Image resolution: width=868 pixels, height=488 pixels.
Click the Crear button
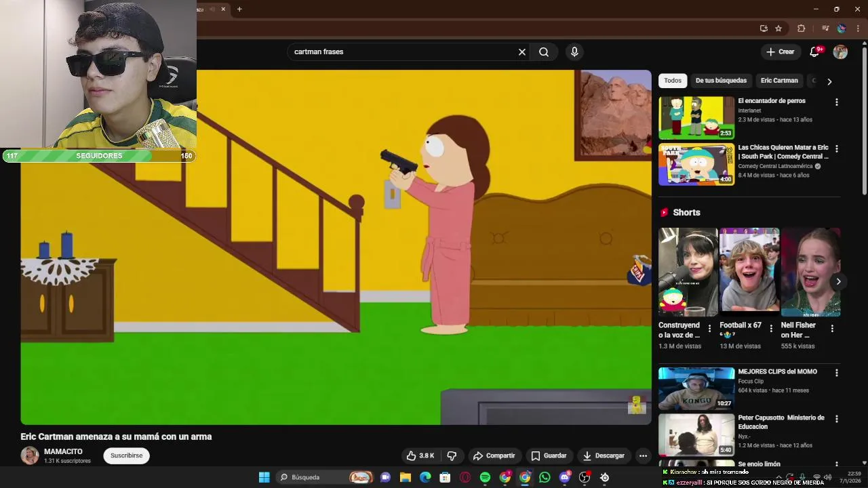[780, 52]
